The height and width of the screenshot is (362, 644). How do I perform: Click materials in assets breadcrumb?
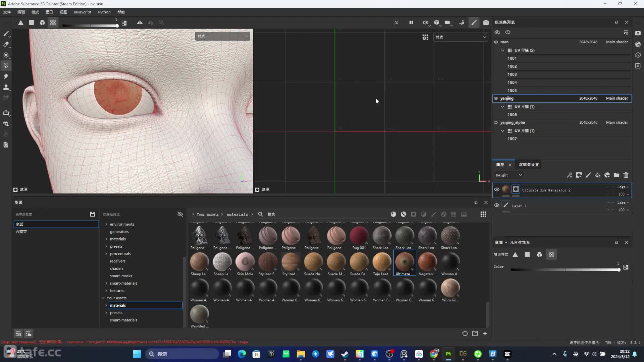pos(237,214)
